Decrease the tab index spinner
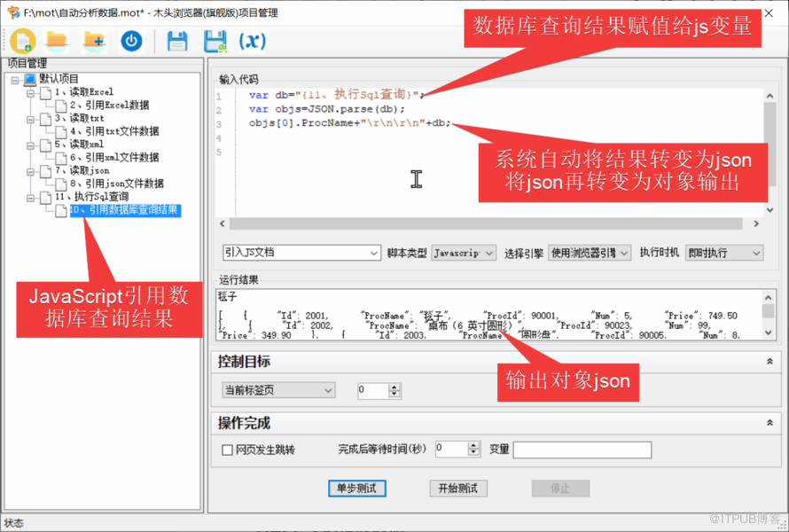Image resolution: width=789 pixels, height=532 pixels. 395,394
